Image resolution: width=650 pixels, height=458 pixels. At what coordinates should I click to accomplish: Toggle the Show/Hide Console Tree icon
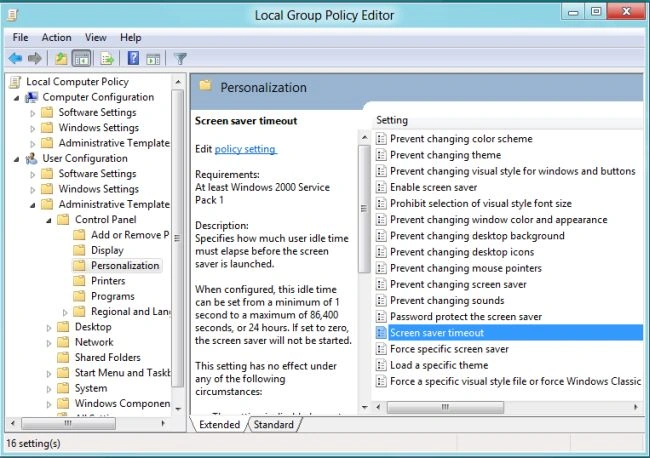tap(81, 58)
